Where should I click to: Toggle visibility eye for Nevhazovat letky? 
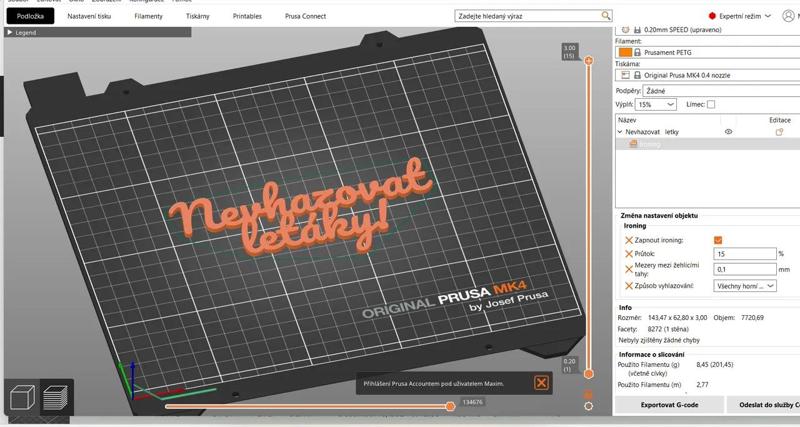tap(728, 132)
